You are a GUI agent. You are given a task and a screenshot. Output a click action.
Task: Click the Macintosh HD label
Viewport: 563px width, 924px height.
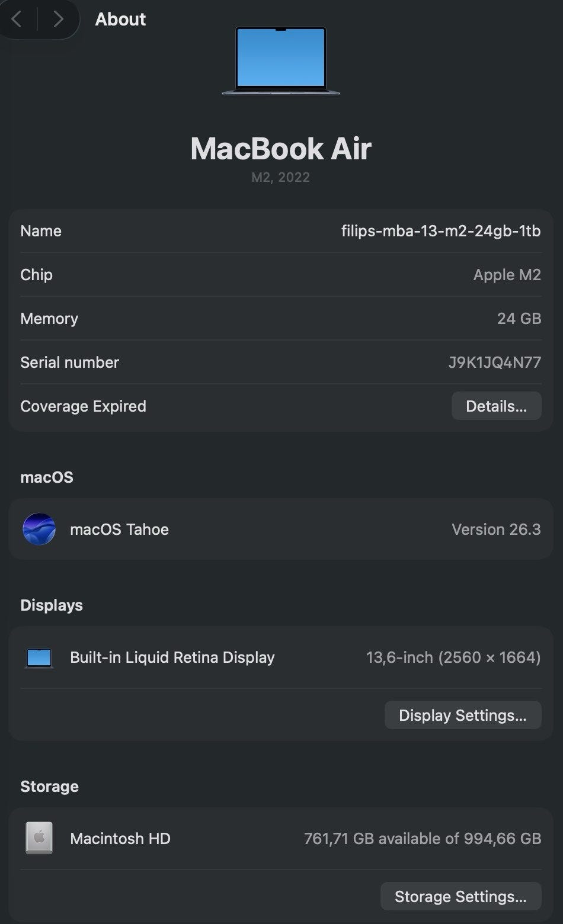pos(120,839)
